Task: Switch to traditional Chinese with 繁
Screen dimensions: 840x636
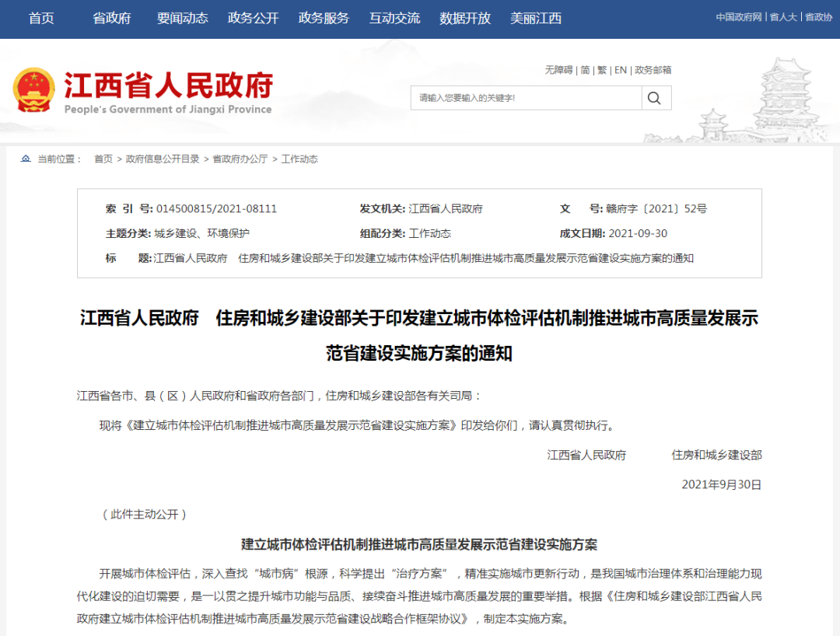Action: coord(603,70)
